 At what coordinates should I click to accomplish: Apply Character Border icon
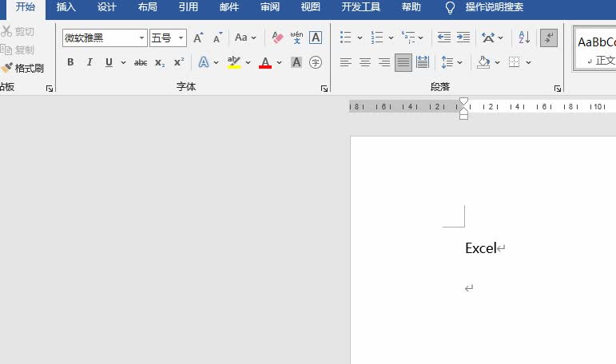[316, 38]
